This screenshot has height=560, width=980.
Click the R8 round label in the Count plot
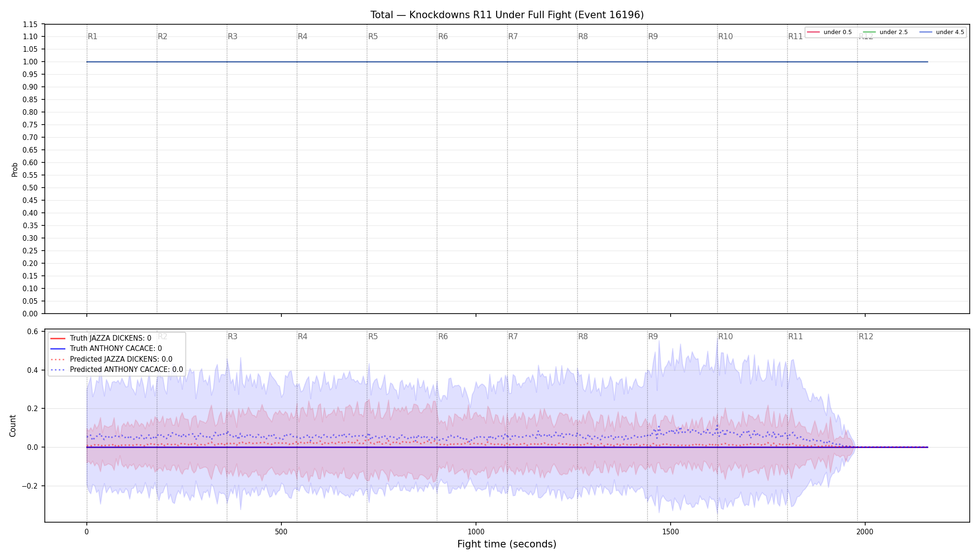(583, 336)
